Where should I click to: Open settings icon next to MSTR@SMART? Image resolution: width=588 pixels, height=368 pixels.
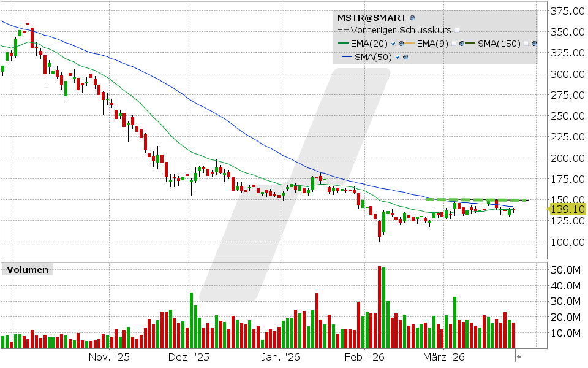click(413, 18)
